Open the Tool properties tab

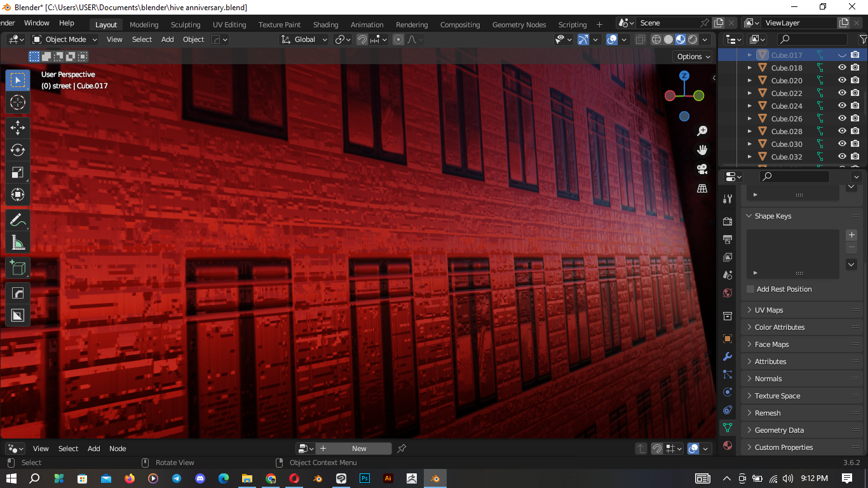[728, 199]
